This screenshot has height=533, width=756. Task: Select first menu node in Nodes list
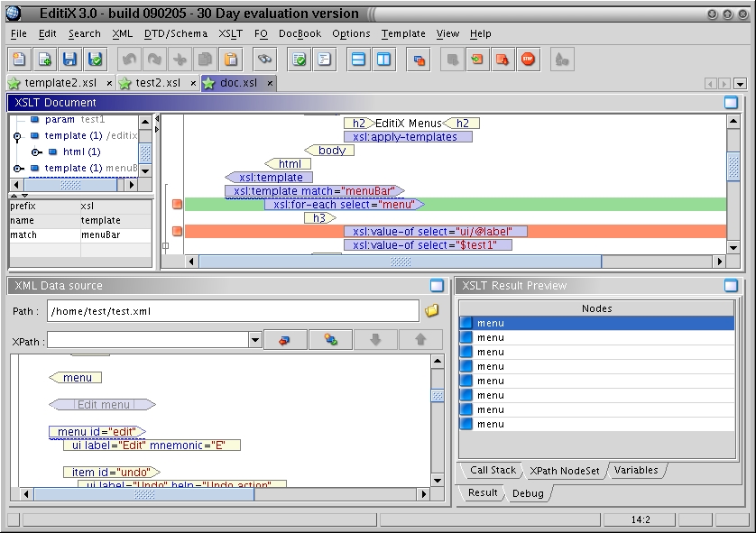(x=596, y=323)
